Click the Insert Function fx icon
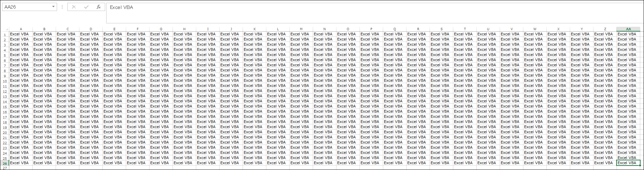The image size is (644, 170). [98, 7]
